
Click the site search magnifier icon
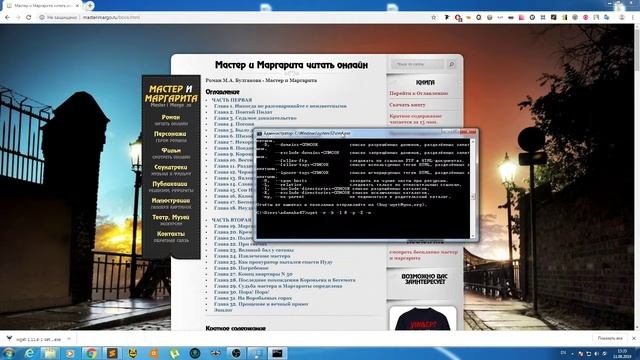[x=451, y=64]
